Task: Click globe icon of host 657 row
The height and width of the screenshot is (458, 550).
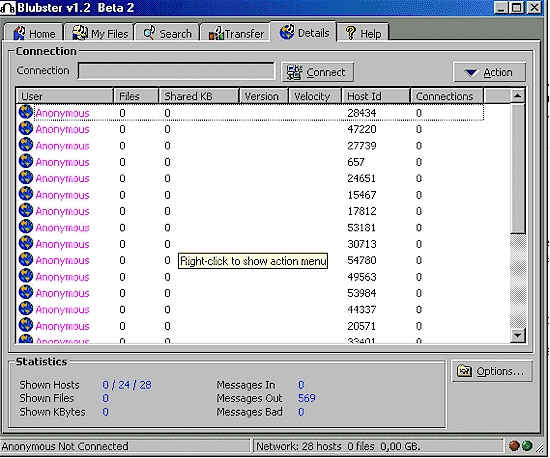Action: [26, 161]
